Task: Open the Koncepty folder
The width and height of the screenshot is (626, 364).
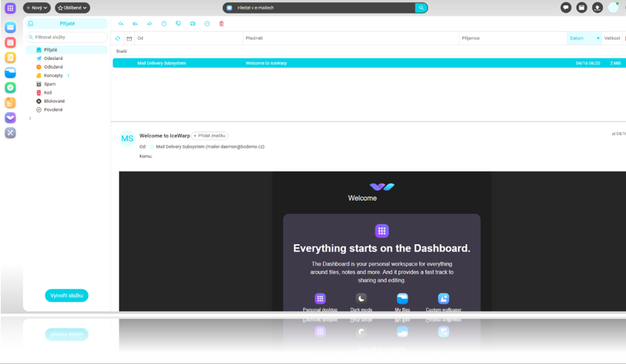Action: point(53,75)
